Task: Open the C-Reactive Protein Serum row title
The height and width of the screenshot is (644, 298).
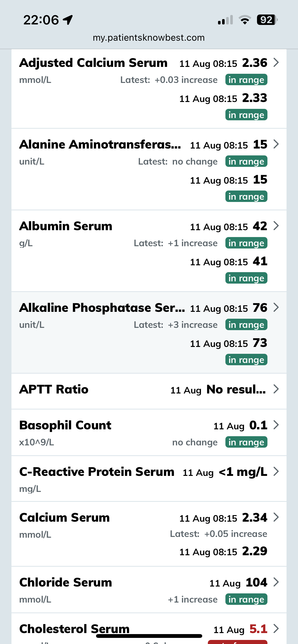Action: click(97, 472)
